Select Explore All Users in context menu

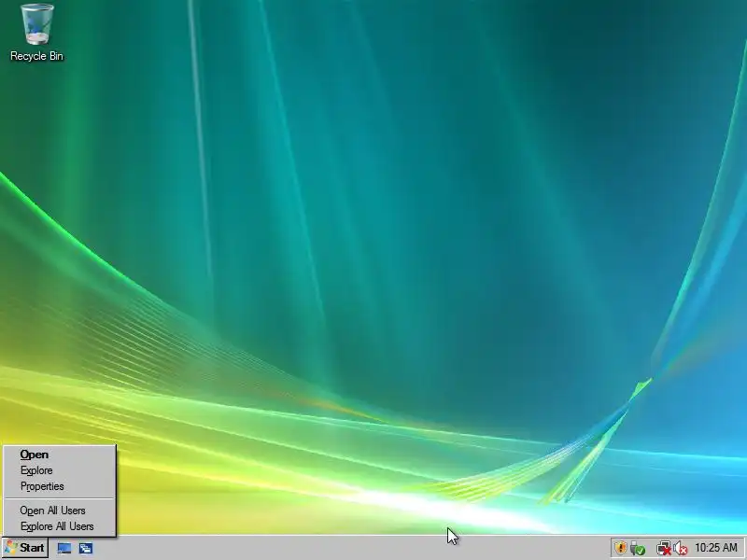coord(60,526)
